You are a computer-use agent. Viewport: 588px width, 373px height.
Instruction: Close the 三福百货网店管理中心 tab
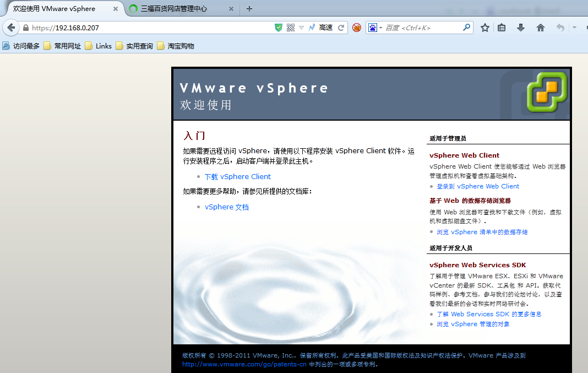pyautogui.click(x=231, y=9)
